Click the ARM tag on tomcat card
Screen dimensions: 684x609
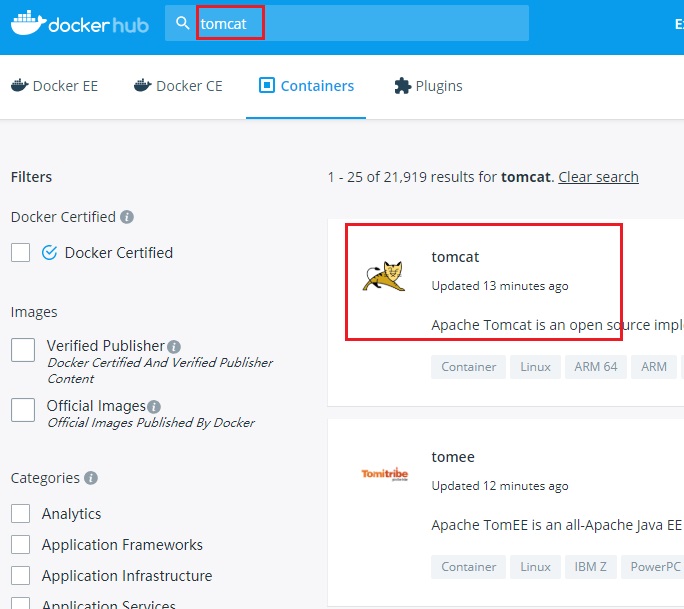(x=653, y=367)
